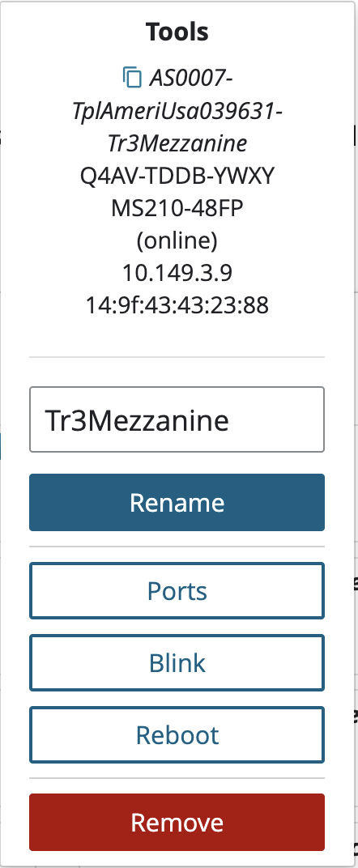Reboot the Tr3Mezzanine switch
This screenshot has height=868, width=358.
pos(177,734)
